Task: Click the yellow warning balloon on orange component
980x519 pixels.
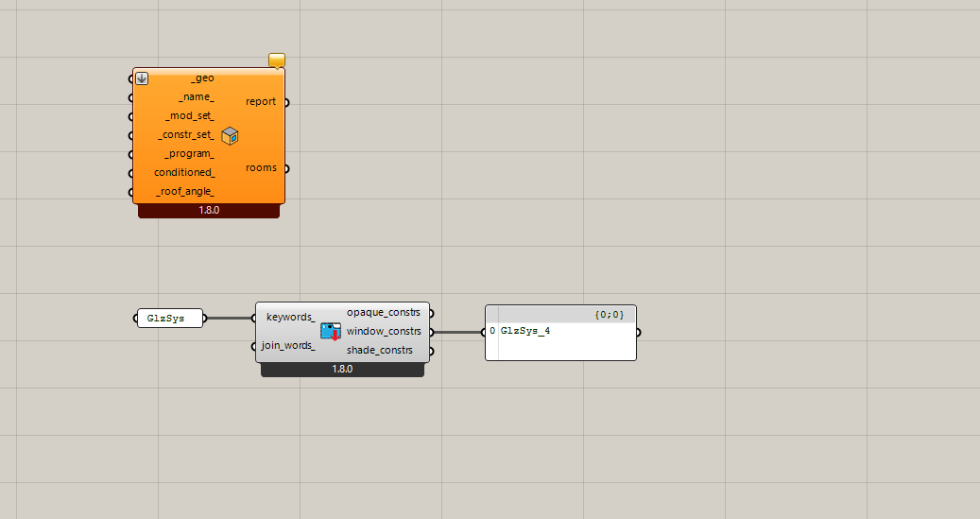Action: [277, 61]
